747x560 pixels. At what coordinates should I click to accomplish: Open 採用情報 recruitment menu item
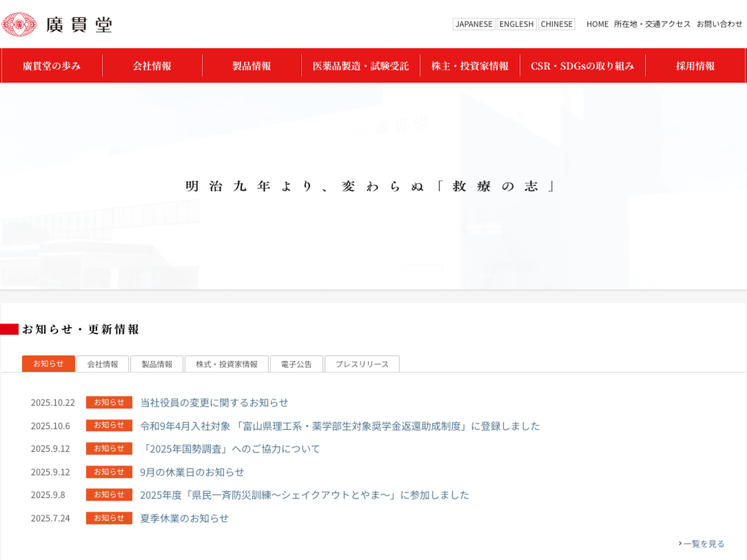(x=695, y=66)
